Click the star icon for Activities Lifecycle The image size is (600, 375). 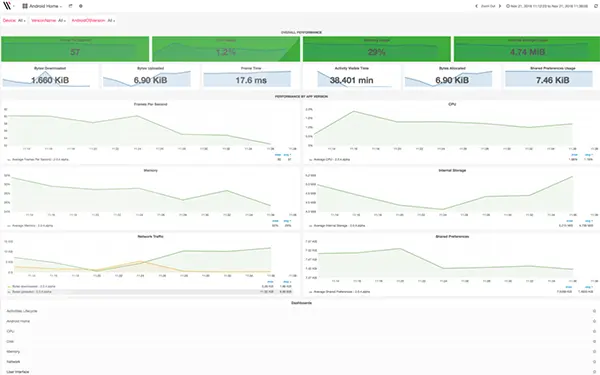[x=594, y=311]
